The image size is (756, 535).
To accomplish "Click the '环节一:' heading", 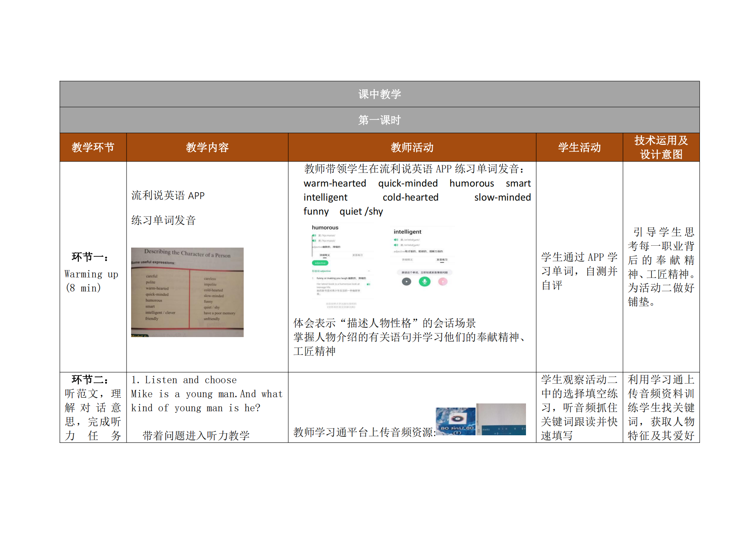I will 90,257.
